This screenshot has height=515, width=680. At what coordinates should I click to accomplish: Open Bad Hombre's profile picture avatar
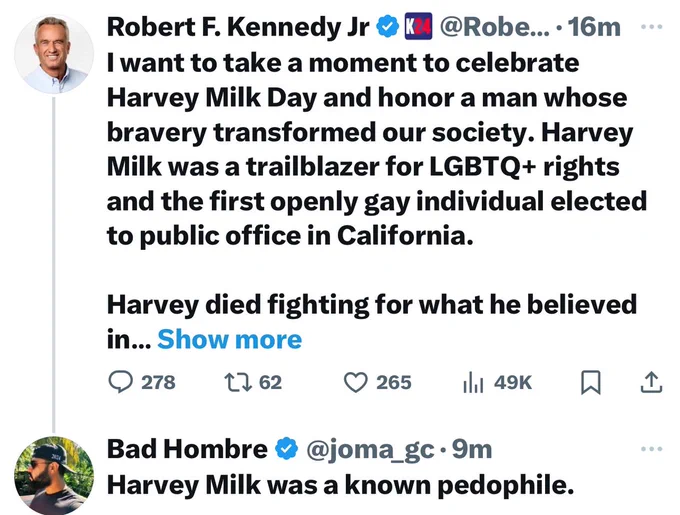[x=54, y=476]
